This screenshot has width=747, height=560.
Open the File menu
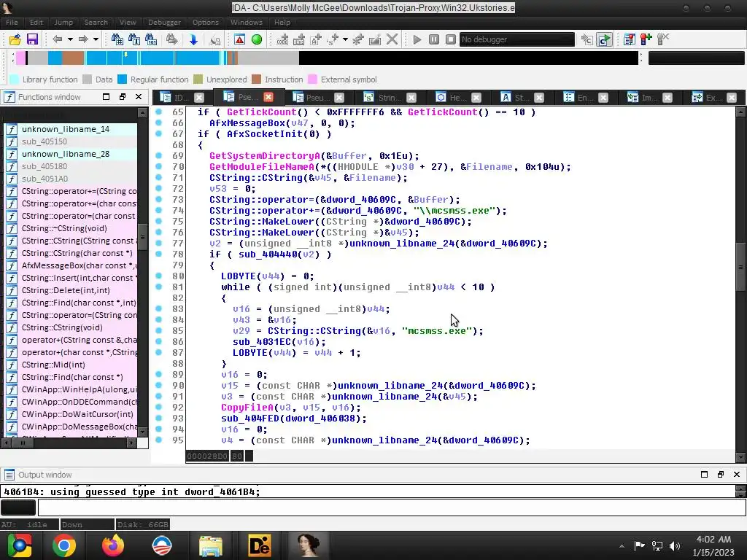tap(12, 23)
